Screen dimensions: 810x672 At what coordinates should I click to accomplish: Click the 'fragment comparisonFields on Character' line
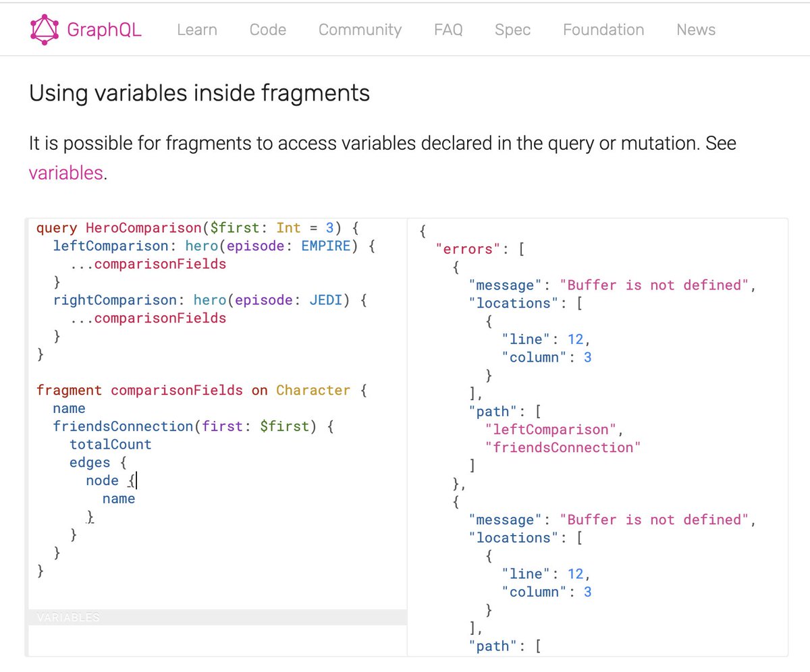click(201, 390)
